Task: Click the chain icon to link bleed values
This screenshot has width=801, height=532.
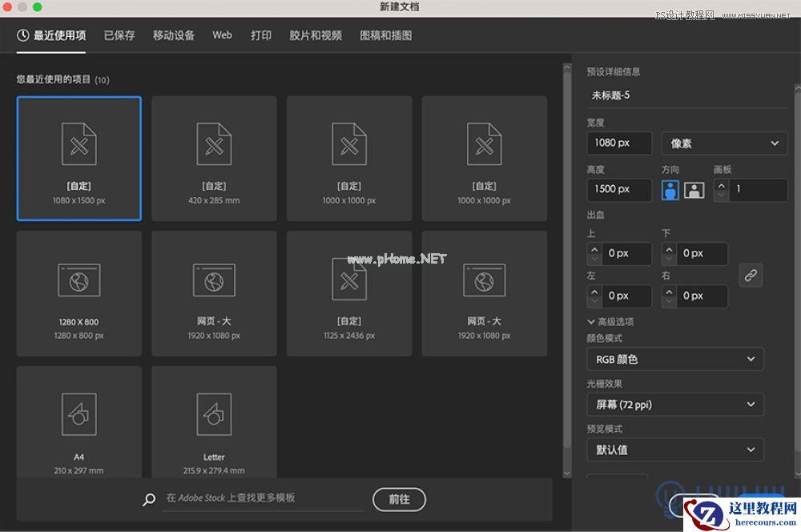Action: pos(751,276)
